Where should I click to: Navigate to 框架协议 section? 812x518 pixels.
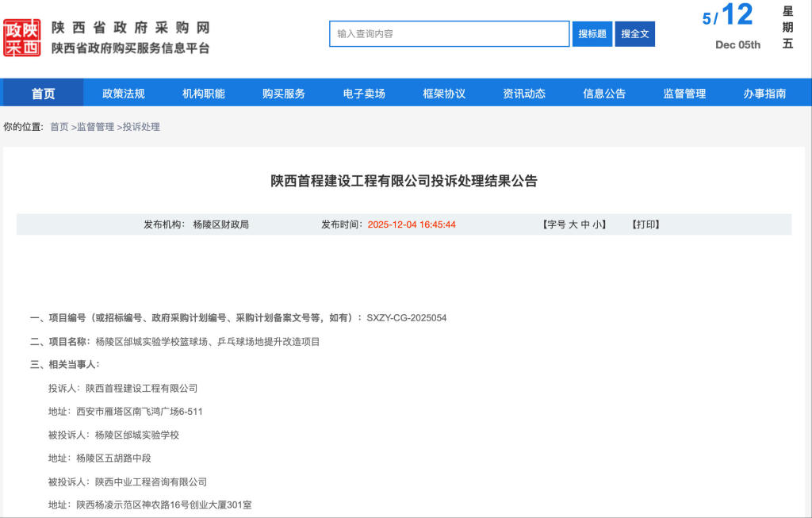click(x=444, y=94)
